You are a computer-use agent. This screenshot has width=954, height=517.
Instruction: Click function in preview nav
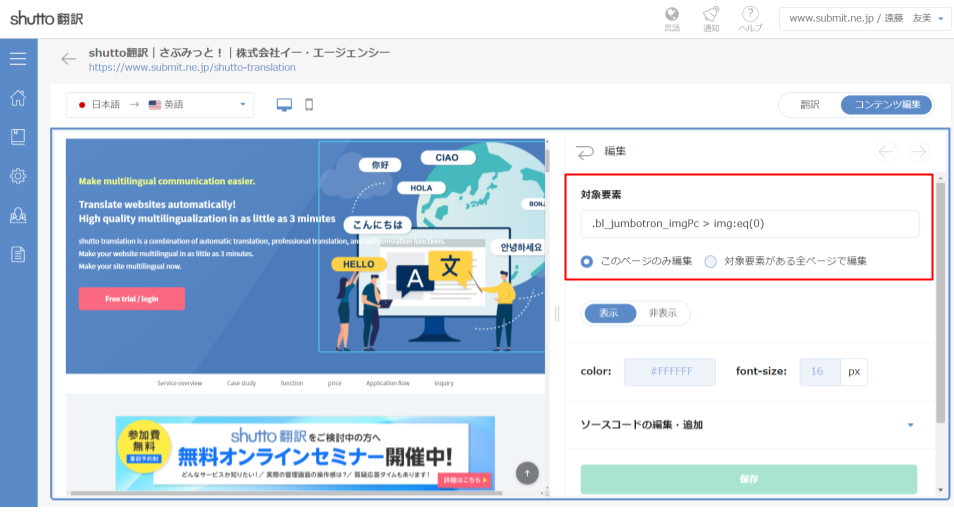[291, 383]
